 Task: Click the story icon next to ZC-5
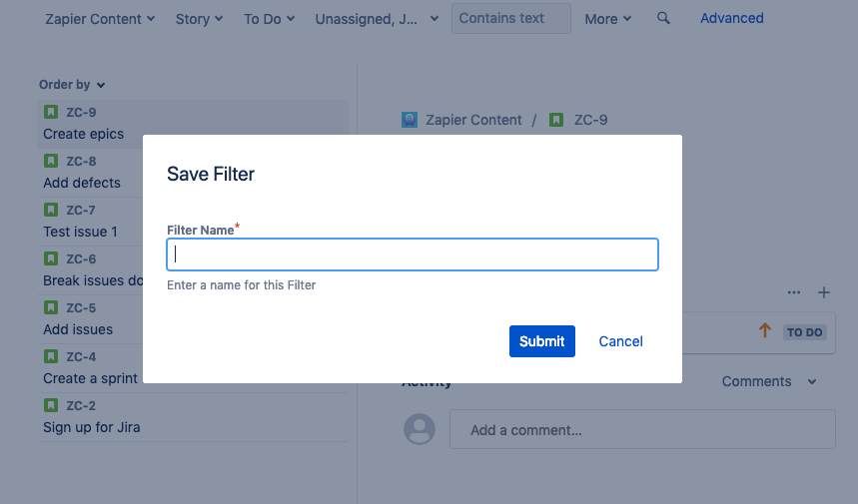coord(51,307)
